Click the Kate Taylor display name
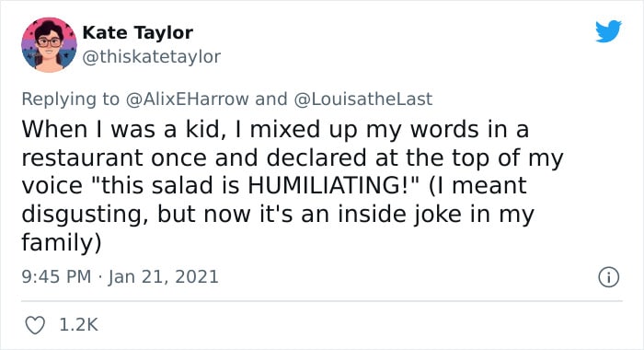The height and width of the screenshot is (350, 644). [x=138, y=32]
